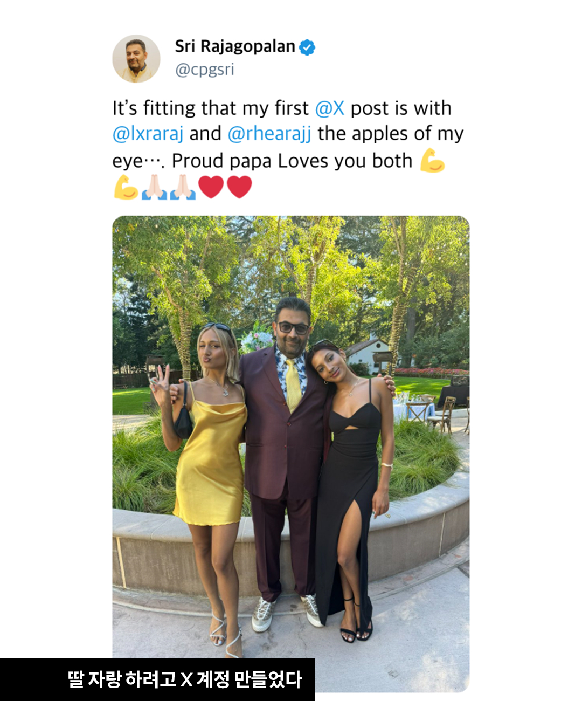Follow the @X mention link
This screenshot has width=582, height=728.
(x=329, y=108)
